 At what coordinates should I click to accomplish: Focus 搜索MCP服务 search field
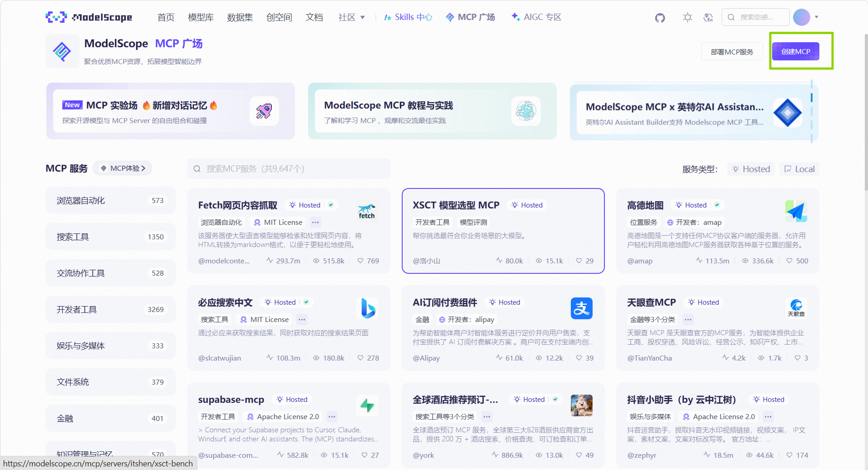point(289,168)
